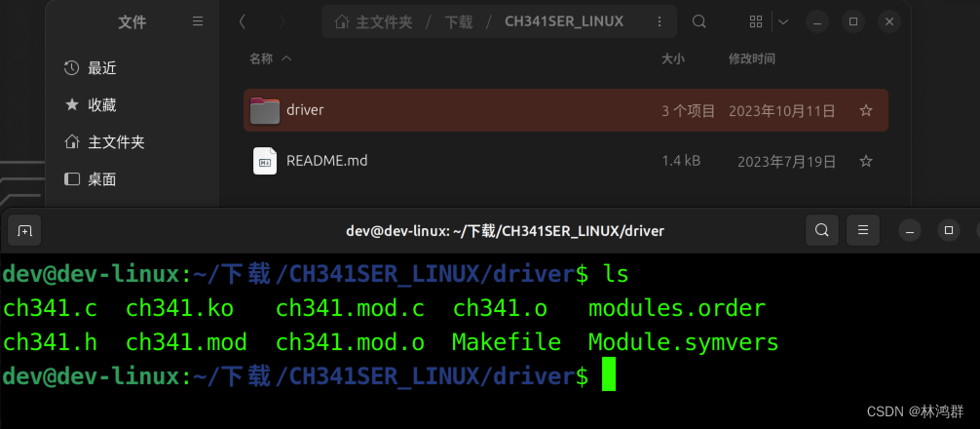Viewport: 980px width, 429px height.
Task: Maximize the terminal window
Action: (949, 230)
